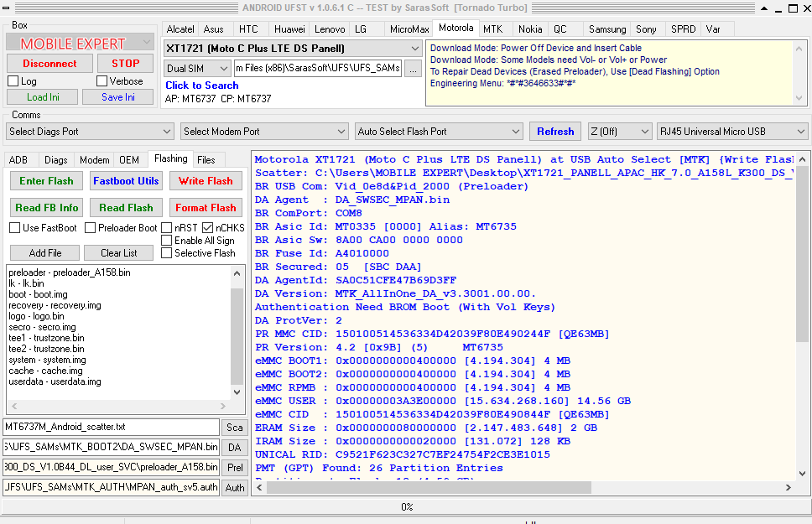Select the Files tab
The image size is (812, 524).
206,160
